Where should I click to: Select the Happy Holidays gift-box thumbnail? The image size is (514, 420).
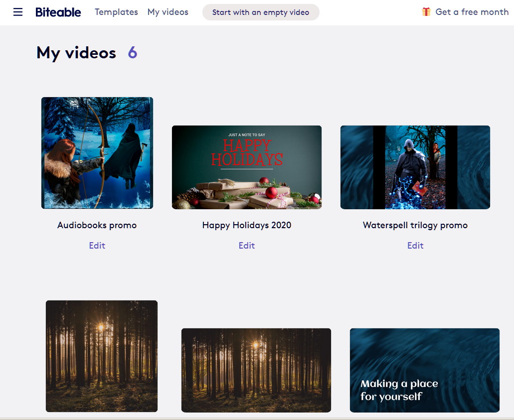click(x=247, y=167)
